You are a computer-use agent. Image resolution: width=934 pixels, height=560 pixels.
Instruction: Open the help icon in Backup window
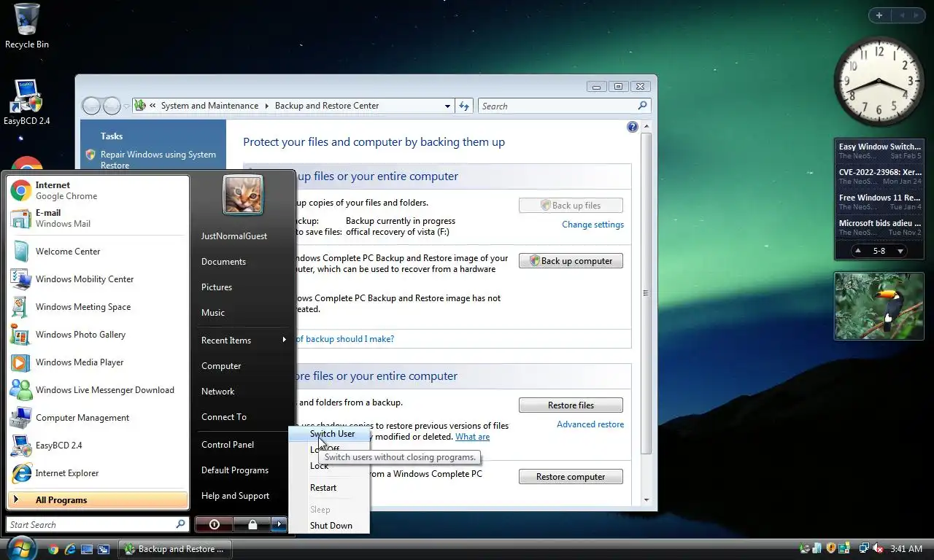[633, 127]
